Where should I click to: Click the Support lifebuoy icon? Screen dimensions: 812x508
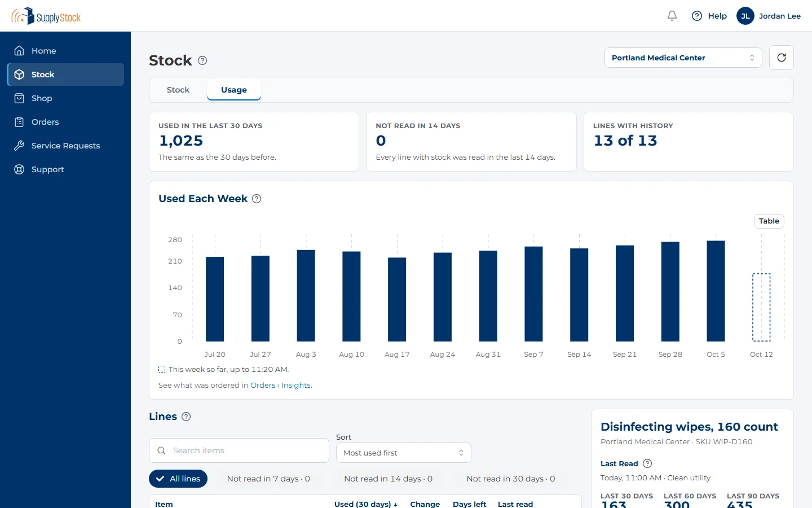point(19,169)
